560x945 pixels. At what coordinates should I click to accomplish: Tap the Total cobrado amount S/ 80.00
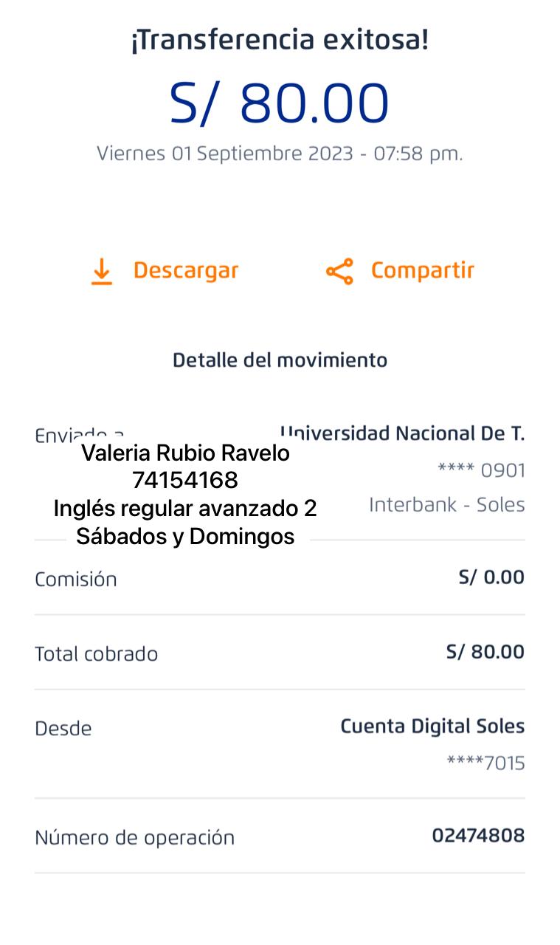[485, 652]
